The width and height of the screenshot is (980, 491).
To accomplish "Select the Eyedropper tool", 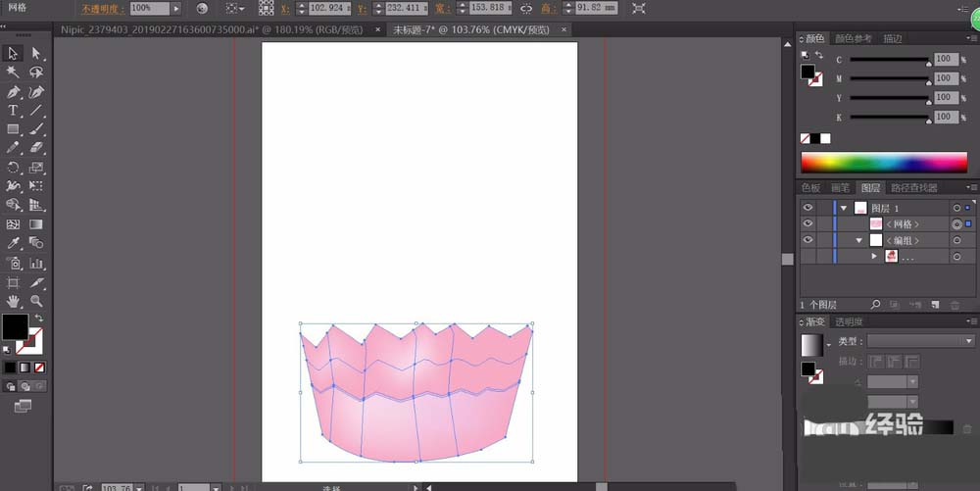I will pos(13,243).
